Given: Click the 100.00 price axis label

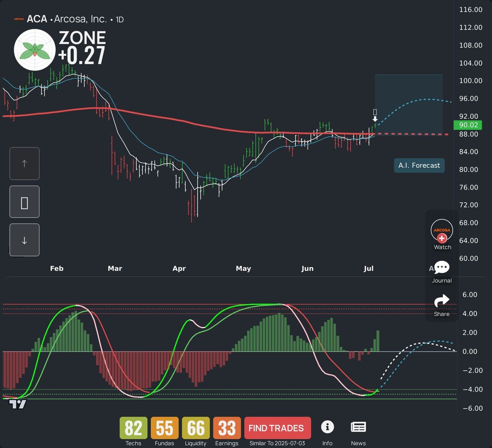Looking at the screenshot, I should coord(471,81).
